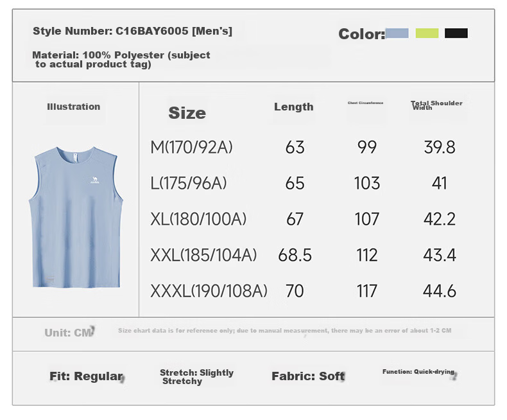Image resolution: width=507 pixels, height=420 pixels.
Task: Click the Style Number C16BAY6005 text
Action: coord(133,31)
